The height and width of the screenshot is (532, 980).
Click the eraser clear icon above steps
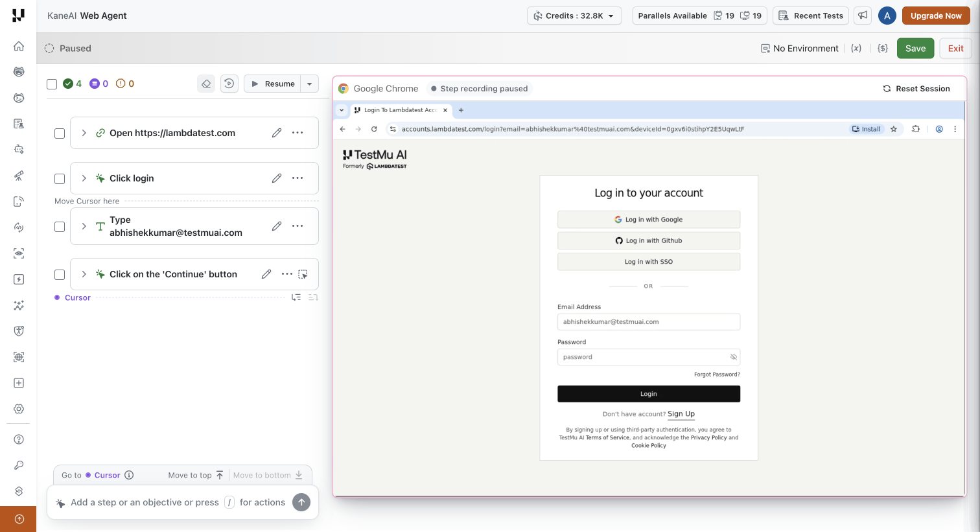(x=206, y=84)
